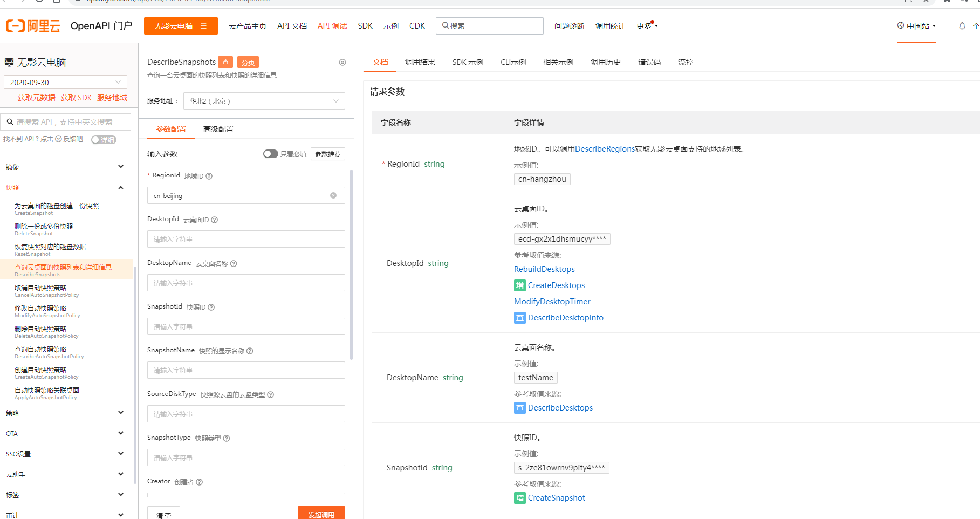980x519 pixels.
Task: Click the help icon next to DesktopName 云桌面名称
Action: pyautogui.click(x=234, y=264)
